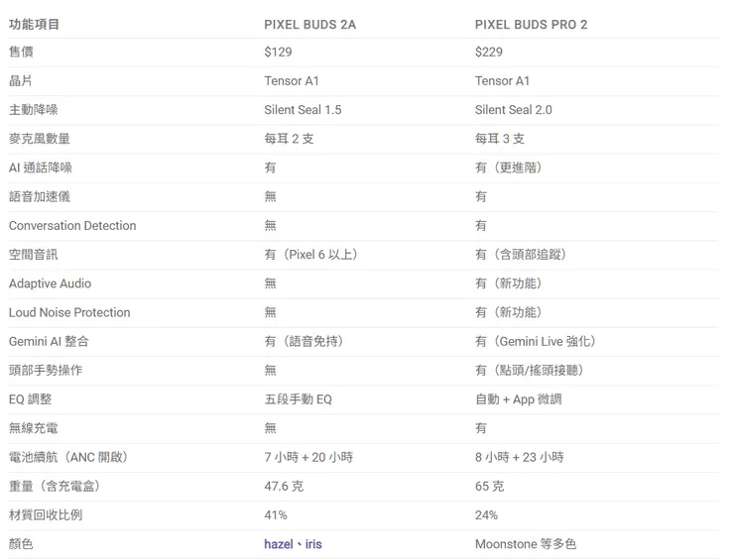Click the 有（點頭/搖頭接聽）cell
The width and height of the screenshot is (734, 560).
(x=529, y=371)
